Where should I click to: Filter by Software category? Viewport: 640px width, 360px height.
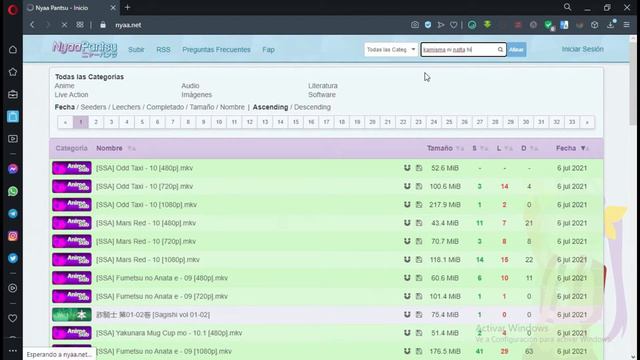(x=322, y=95)
